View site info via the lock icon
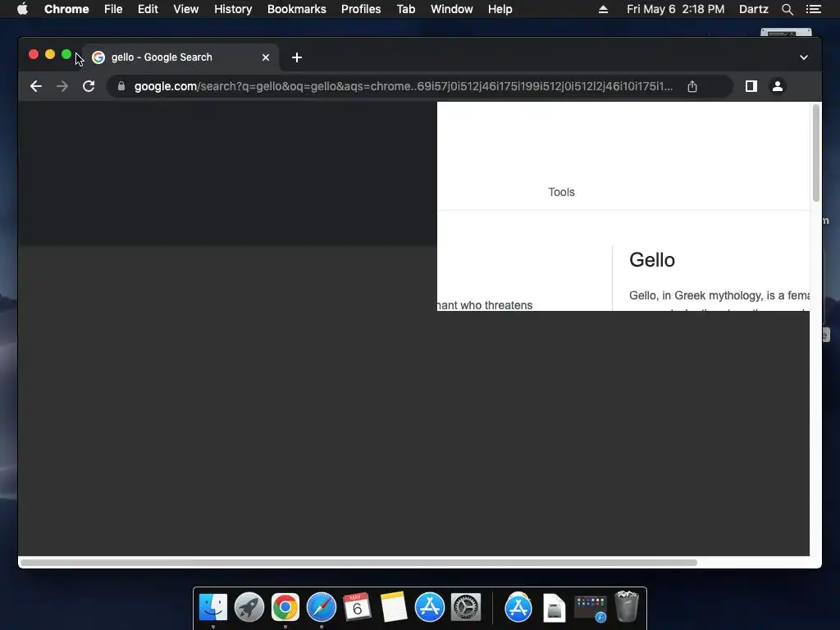 (x=121, y=86)
